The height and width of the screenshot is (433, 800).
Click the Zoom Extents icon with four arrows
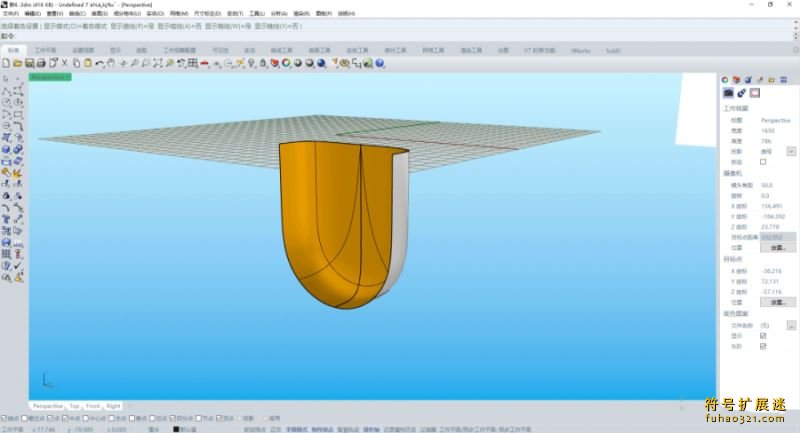[x=158, y=63]
